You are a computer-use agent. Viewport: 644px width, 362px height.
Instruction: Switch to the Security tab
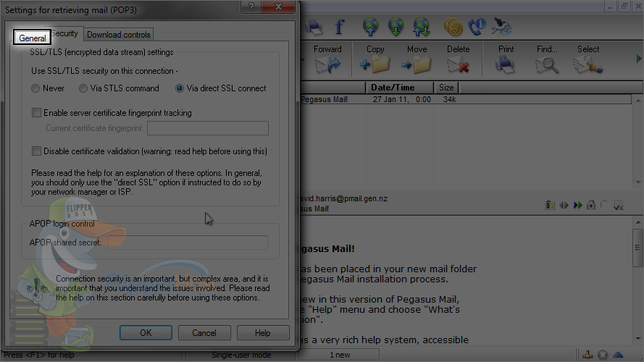coord(65,33)
